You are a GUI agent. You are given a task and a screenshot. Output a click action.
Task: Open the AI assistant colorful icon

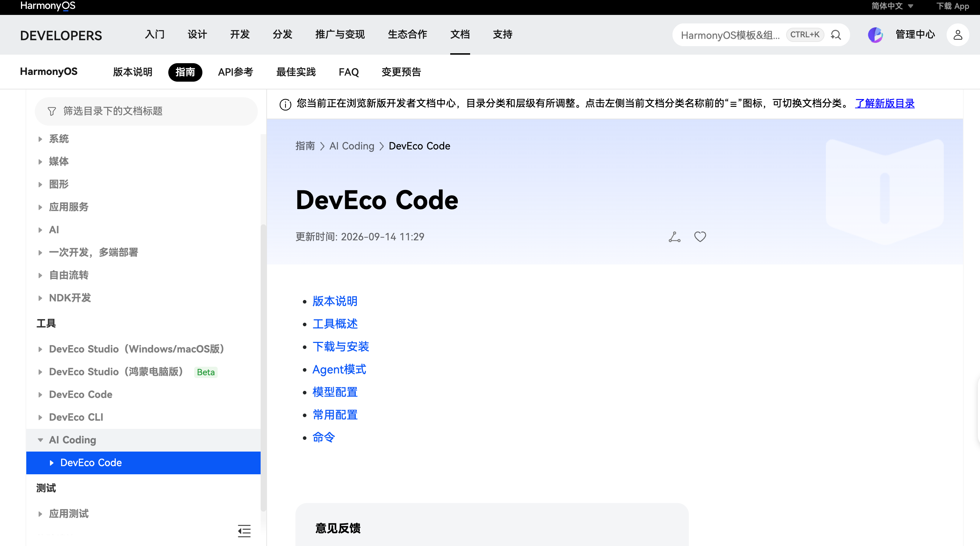tap(875, 35)
